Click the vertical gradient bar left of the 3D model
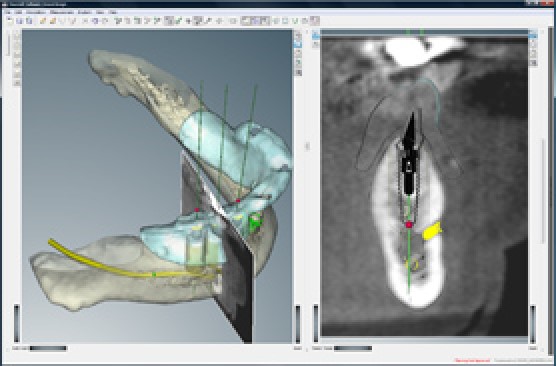Screen dimensions: 556x366 17,323
